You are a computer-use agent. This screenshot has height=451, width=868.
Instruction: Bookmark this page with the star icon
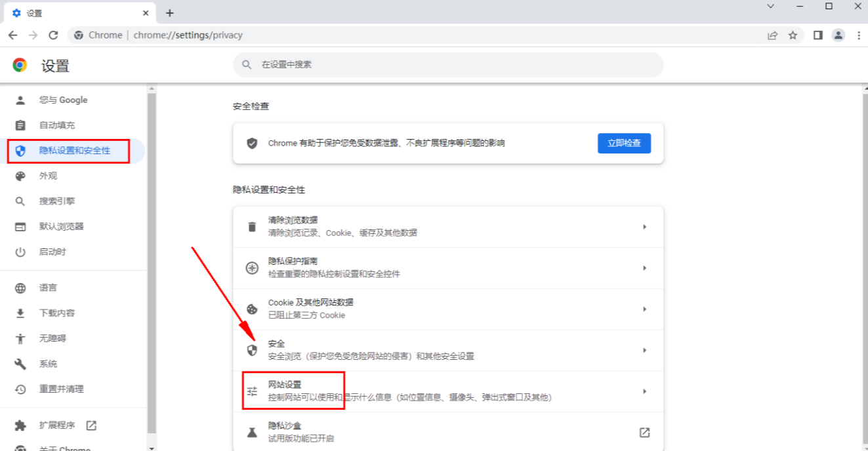click(793, 35)
